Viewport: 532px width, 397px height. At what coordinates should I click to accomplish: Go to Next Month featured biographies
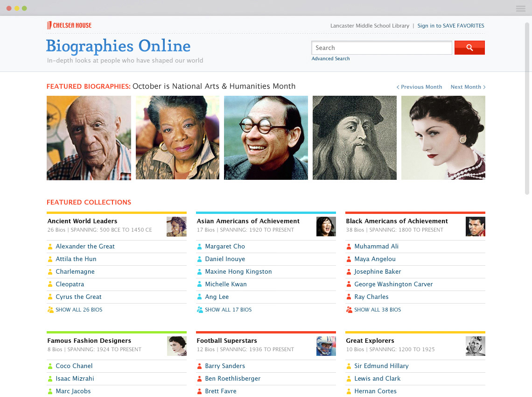[x=468, y=87]
